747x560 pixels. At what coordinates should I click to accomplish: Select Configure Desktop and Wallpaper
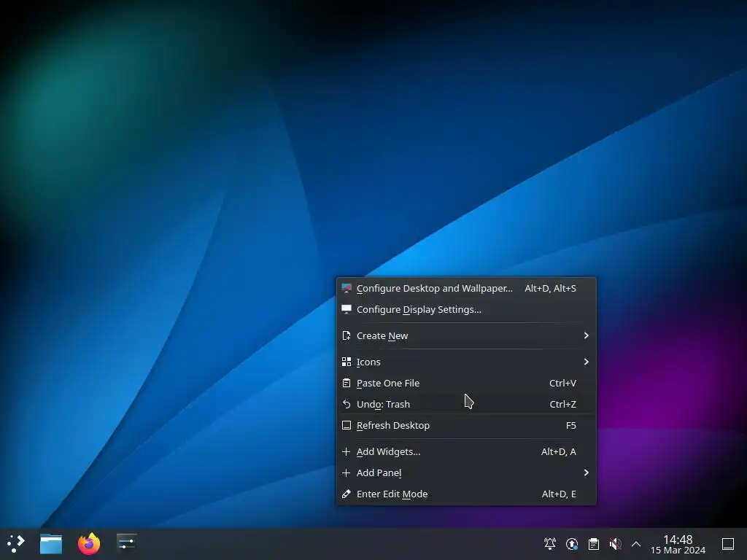coord(466,289)
